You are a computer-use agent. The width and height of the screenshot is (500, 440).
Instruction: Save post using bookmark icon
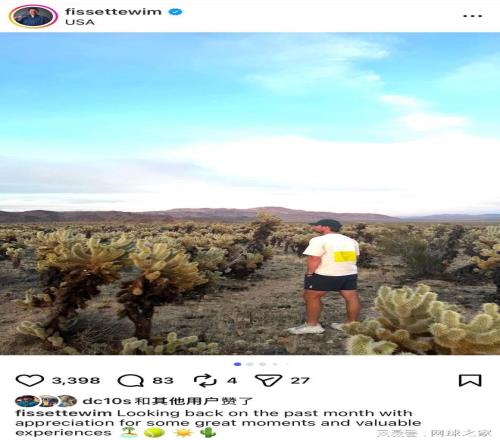coord(470,380)
